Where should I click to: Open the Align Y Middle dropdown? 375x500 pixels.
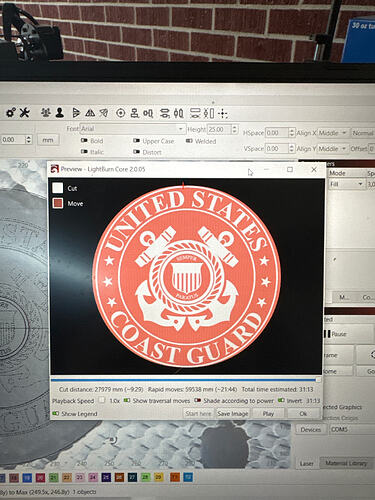click(x=333, y=148)
